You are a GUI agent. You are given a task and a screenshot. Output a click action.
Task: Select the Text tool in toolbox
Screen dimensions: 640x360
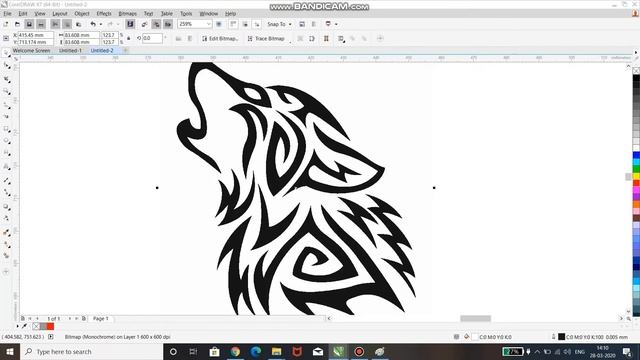tap(6, 167)
